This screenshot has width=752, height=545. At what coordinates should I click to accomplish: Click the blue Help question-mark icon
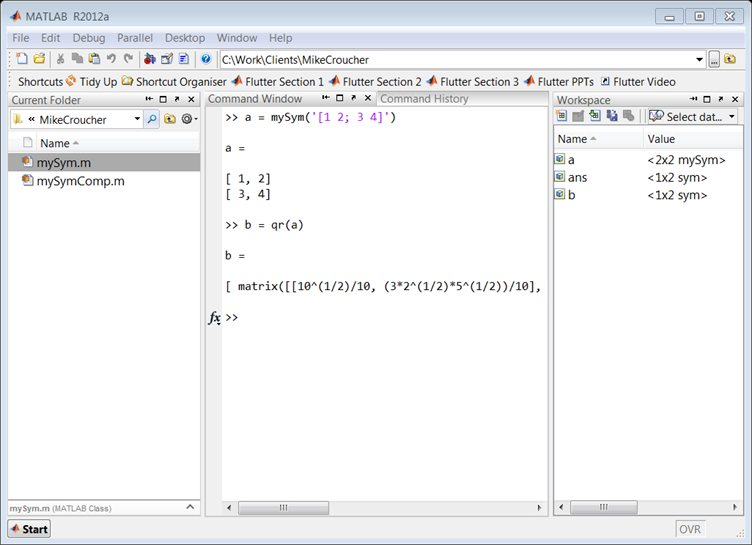(x=206, y=60)
